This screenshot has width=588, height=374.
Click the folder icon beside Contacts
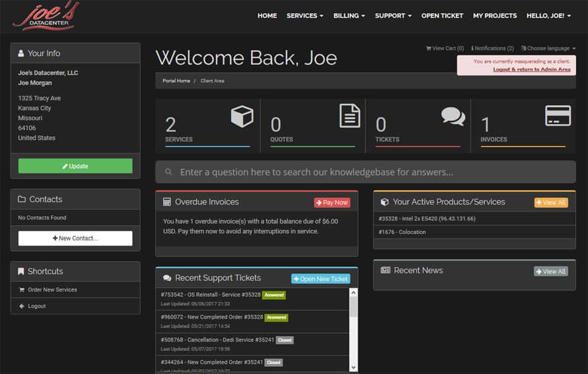point(22,199)
